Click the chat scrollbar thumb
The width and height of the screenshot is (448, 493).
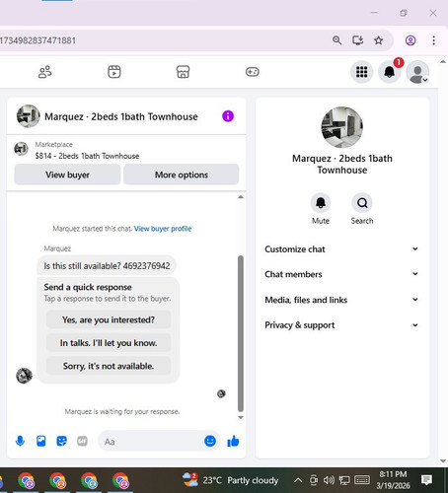(241, 333)
